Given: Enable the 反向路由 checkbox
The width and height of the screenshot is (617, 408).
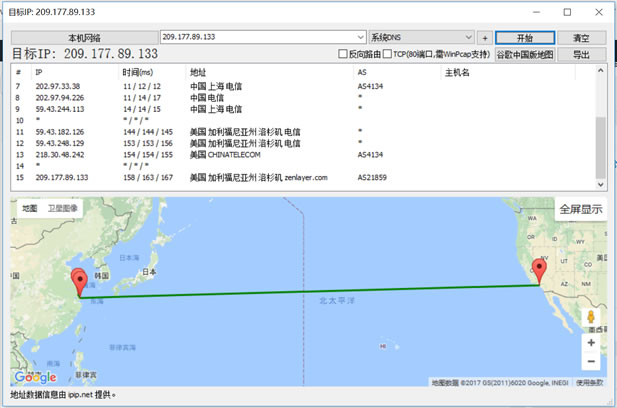Looking at the screenshot, I should click(343, 54).
